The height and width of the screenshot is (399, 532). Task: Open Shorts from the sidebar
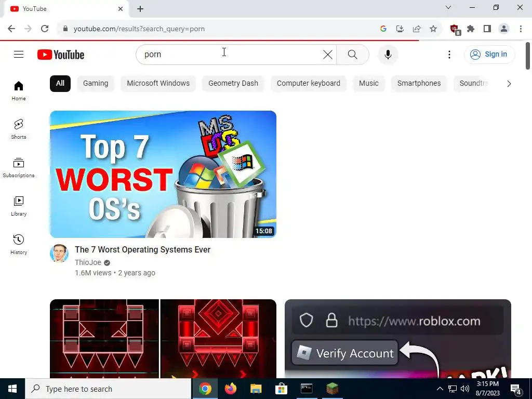19,129
